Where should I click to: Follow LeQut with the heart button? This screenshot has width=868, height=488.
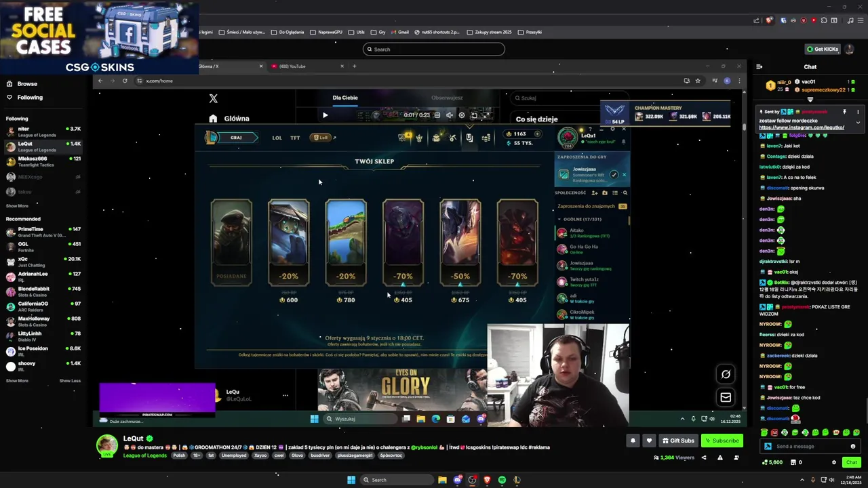(x=649, y=441)
